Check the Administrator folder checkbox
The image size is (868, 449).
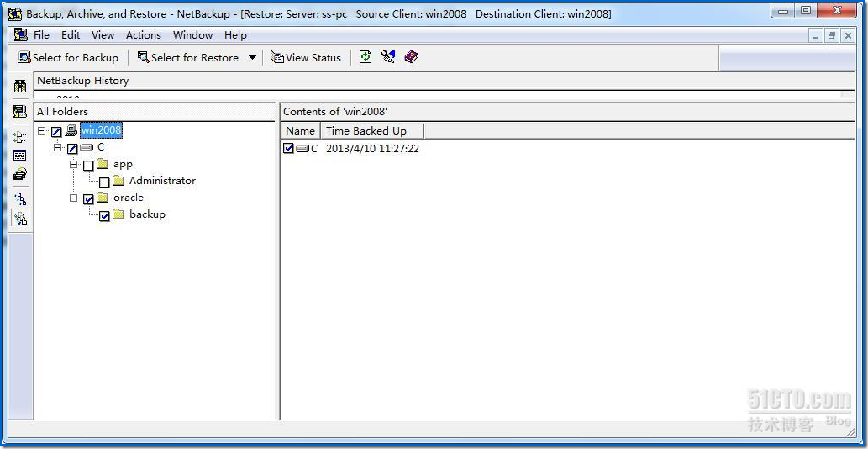click(x=105, y=182)
